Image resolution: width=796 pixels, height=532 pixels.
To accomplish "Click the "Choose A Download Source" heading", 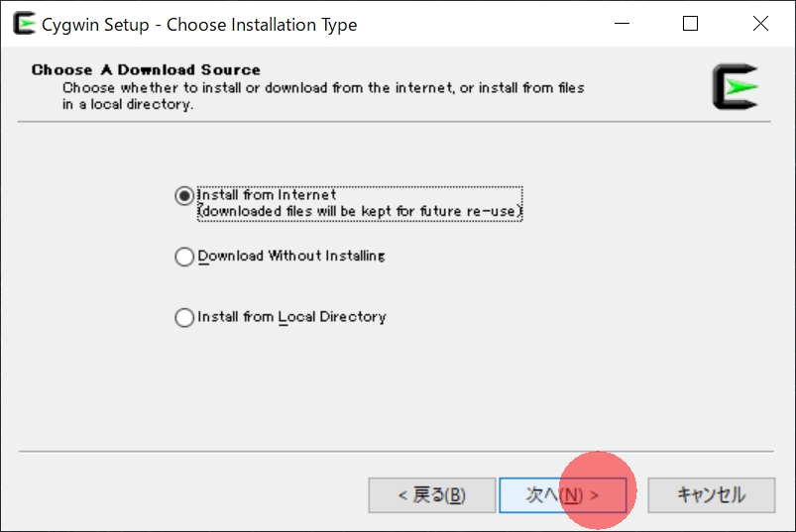I will click(x=146, y=69).
